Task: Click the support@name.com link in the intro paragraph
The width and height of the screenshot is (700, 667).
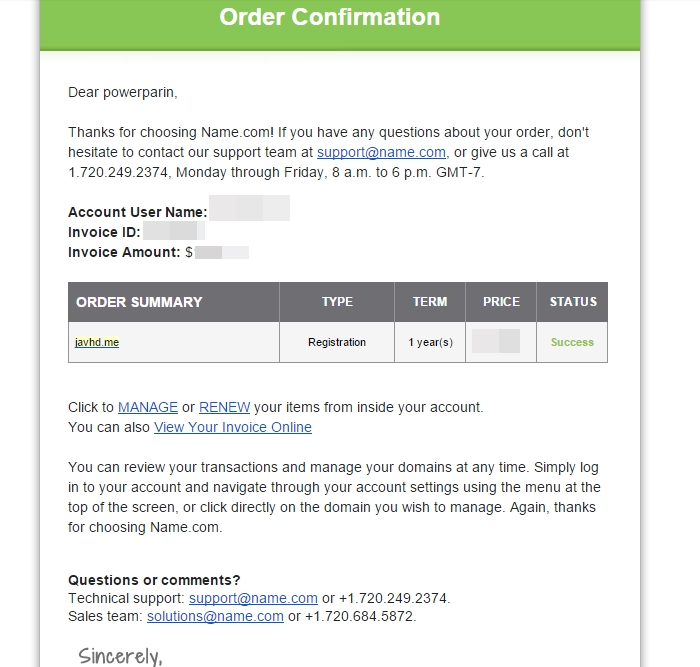Action: pos(381,152)
